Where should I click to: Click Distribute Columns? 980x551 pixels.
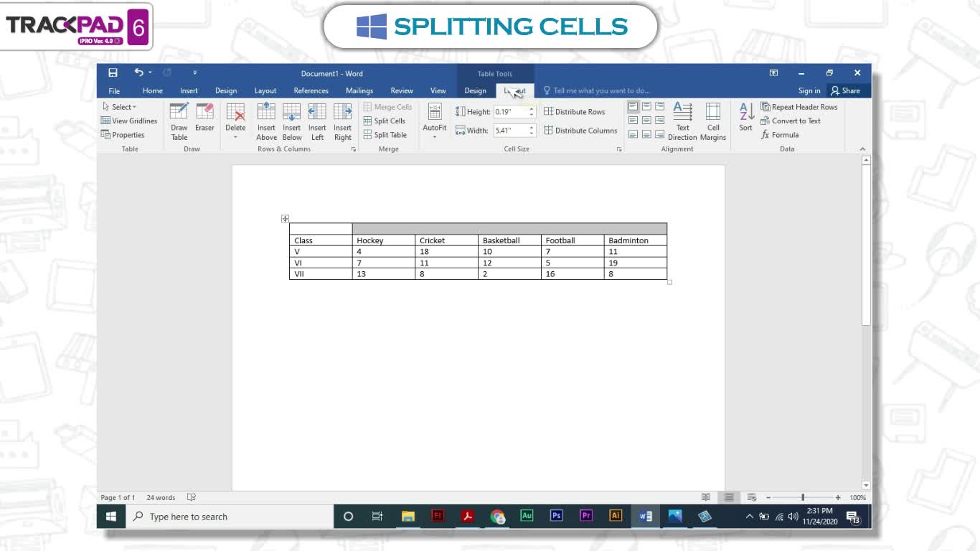coord(580,130)
